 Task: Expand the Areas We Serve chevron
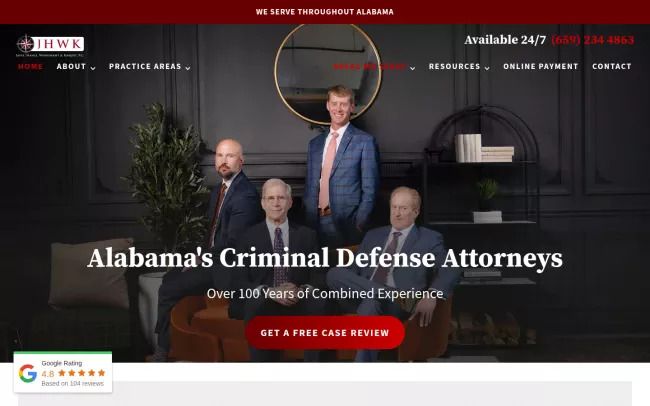coord(412,68)
